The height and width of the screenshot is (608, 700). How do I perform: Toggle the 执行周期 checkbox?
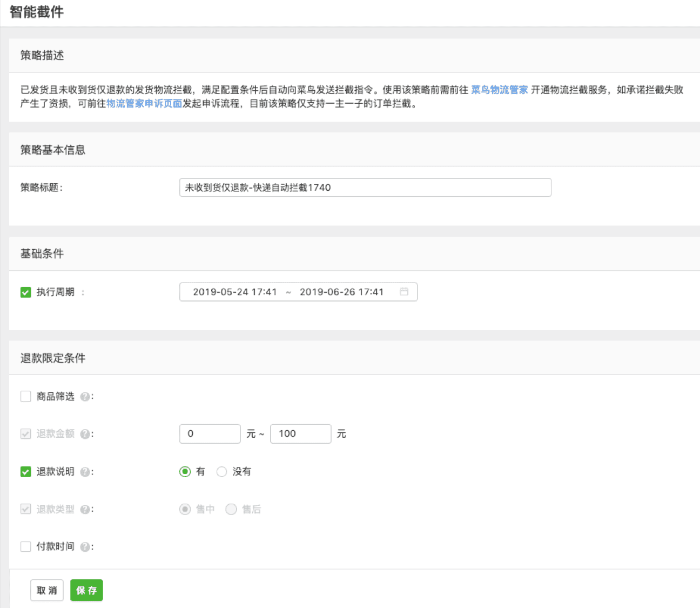[26, 292]
